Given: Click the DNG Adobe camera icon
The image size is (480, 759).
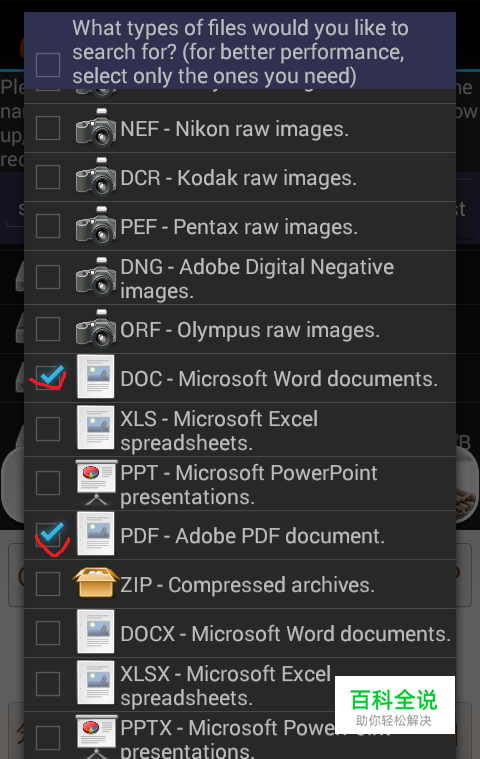Looking at the screenshot, I should [x=96, y=277].
